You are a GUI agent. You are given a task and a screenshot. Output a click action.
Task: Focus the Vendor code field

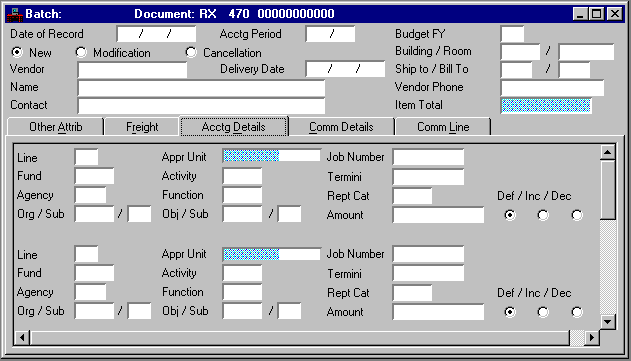tap(132, 70)
